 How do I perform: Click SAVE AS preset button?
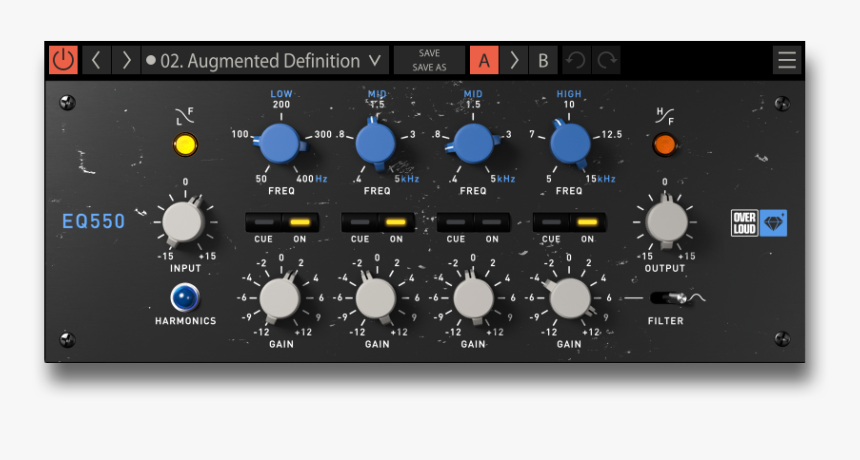point(429,67)
